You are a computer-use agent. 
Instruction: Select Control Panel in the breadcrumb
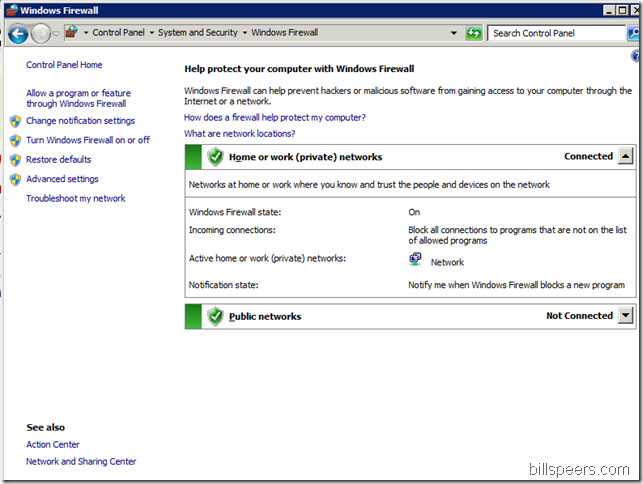[118, 32]
